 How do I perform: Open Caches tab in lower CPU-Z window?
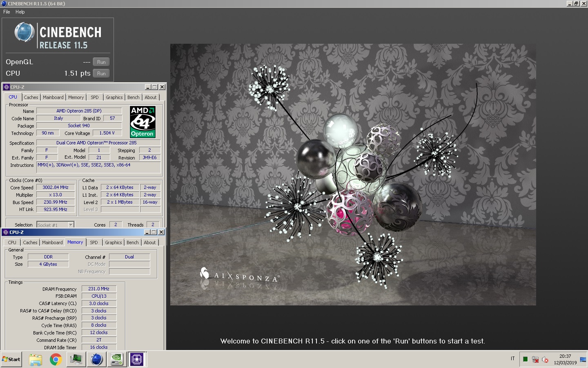pyautogui.click(x=30, y=242)
